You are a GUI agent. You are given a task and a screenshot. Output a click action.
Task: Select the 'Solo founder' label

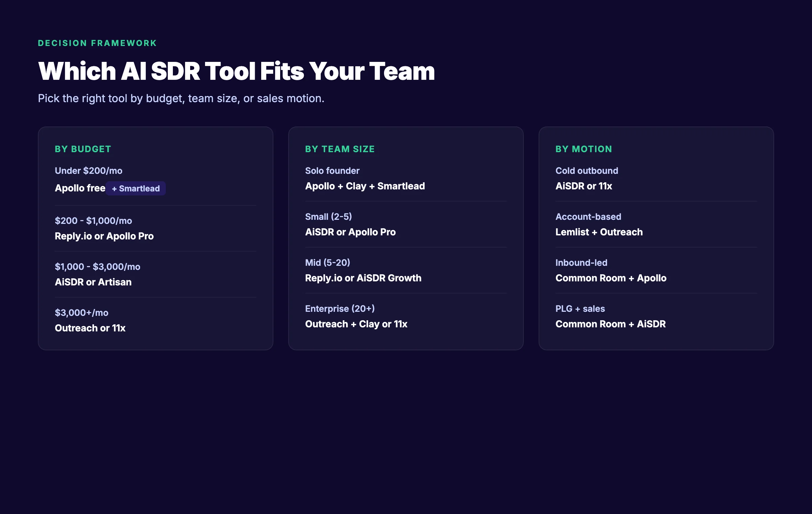click(332, 171)
